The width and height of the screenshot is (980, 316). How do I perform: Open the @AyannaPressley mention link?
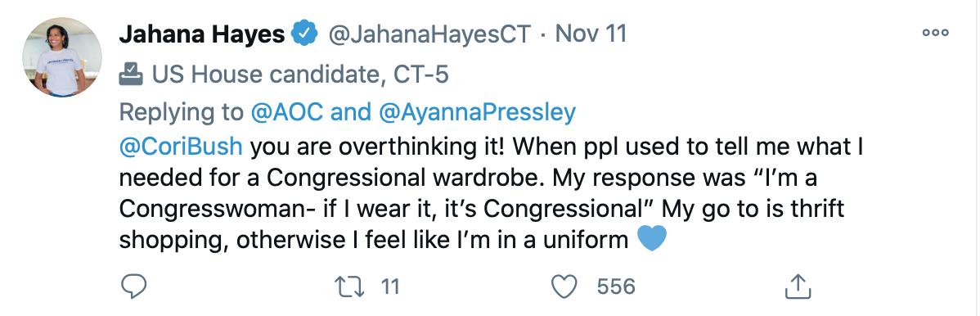477,113
